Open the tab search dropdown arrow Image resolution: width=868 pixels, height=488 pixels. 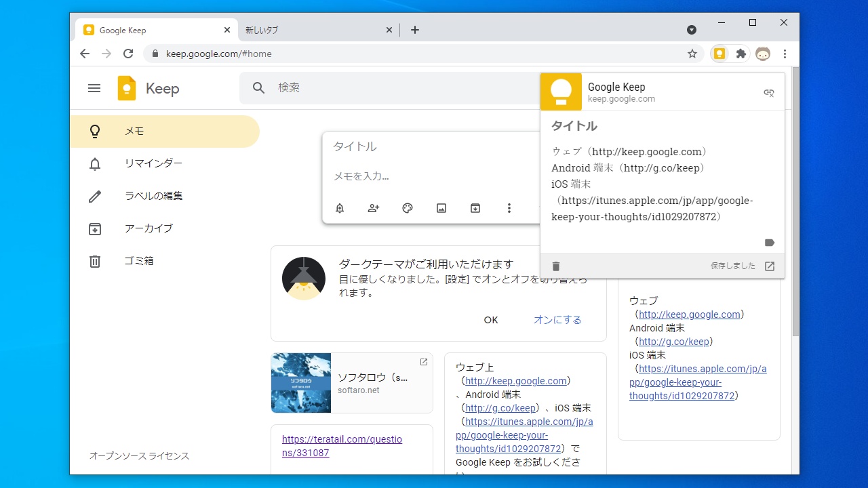(692, 30)
